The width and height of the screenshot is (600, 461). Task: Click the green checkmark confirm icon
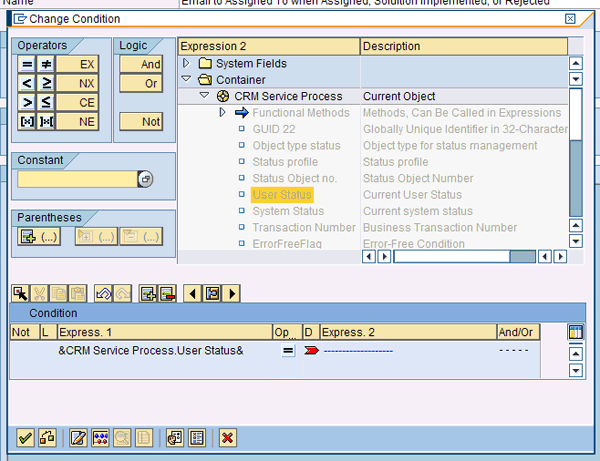[x=25, y=437]
